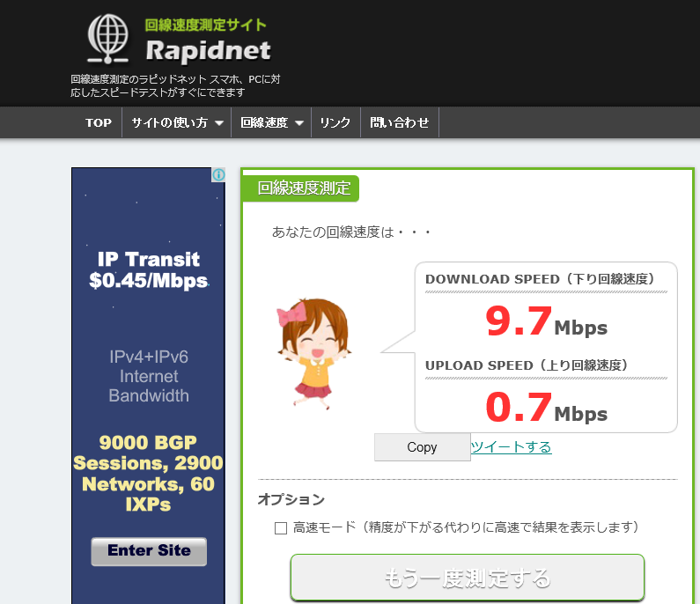Viewport: 700px width, 604px height.
Task: Click the あなたの回線速度は text
Action: click(352, 232)
